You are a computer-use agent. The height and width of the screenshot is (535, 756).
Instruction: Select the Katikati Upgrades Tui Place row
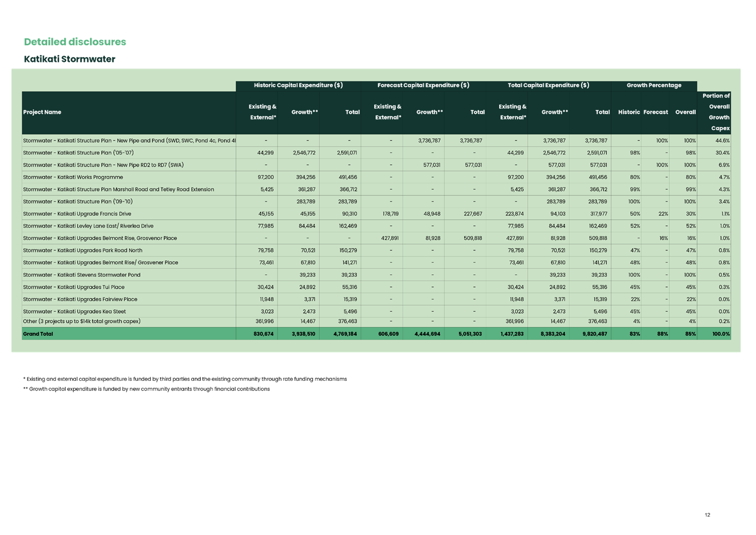74,287
